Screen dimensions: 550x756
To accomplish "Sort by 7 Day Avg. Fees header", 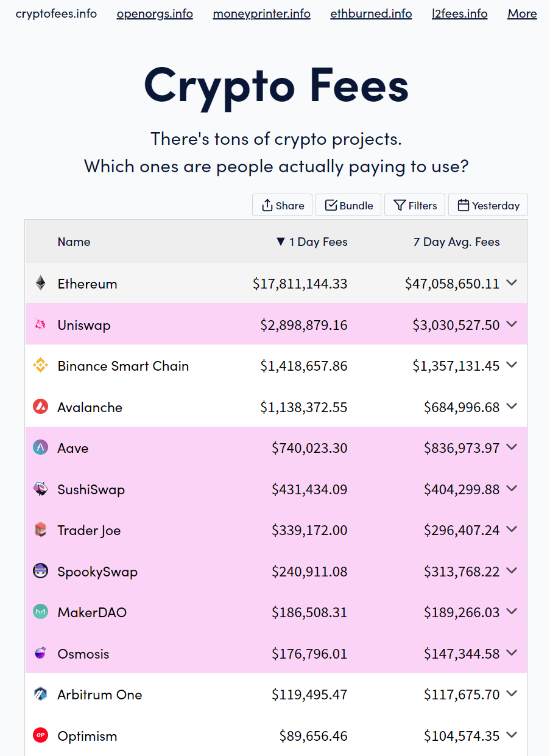I will coord(456,242).
